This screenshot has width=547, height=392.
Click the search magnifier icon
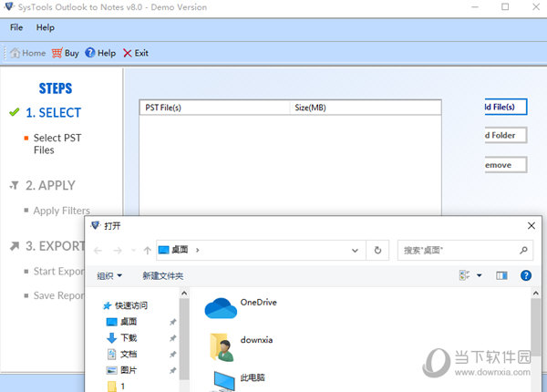point(523,250)
